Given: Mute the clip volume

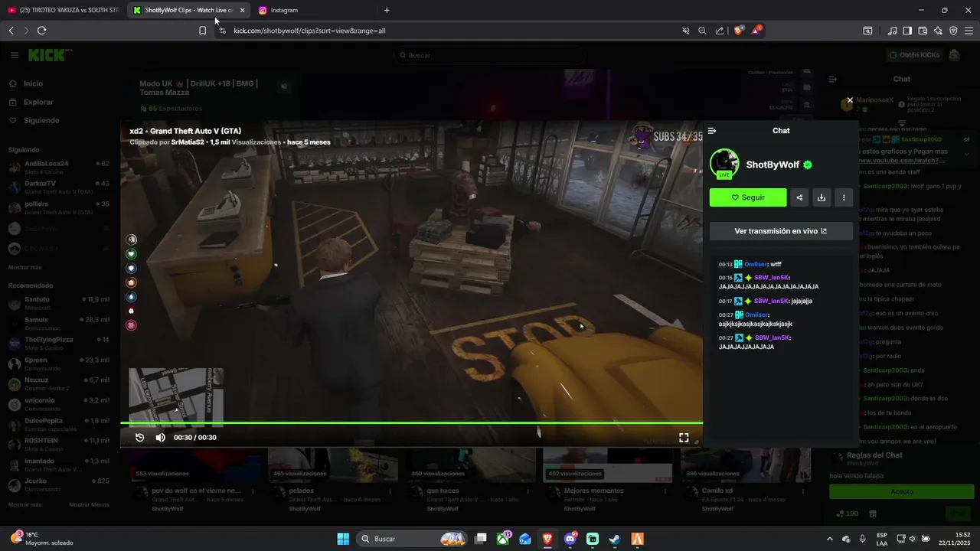Looking at the screenshot, I should coord(161,438).
